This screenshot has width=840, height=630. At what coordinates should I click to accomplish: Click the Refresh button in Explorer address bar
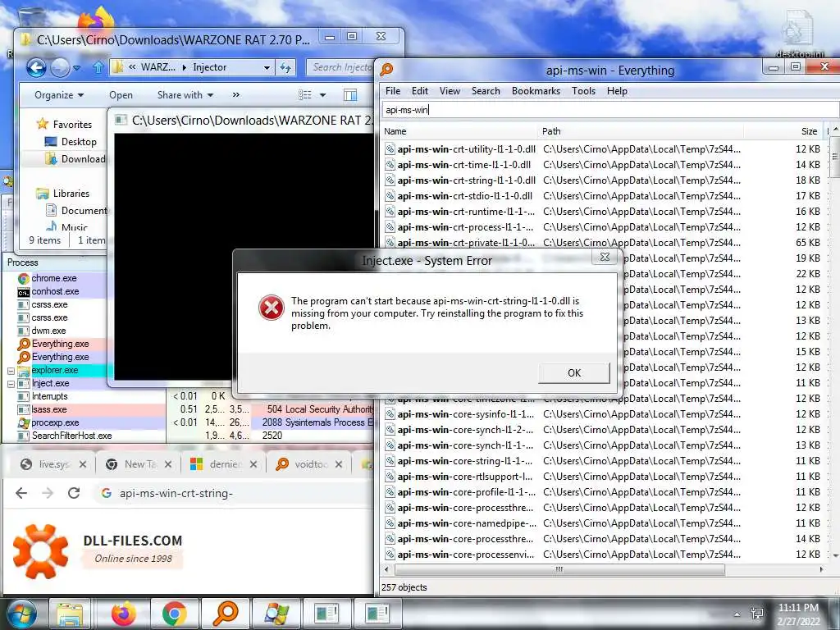[285, 67]
